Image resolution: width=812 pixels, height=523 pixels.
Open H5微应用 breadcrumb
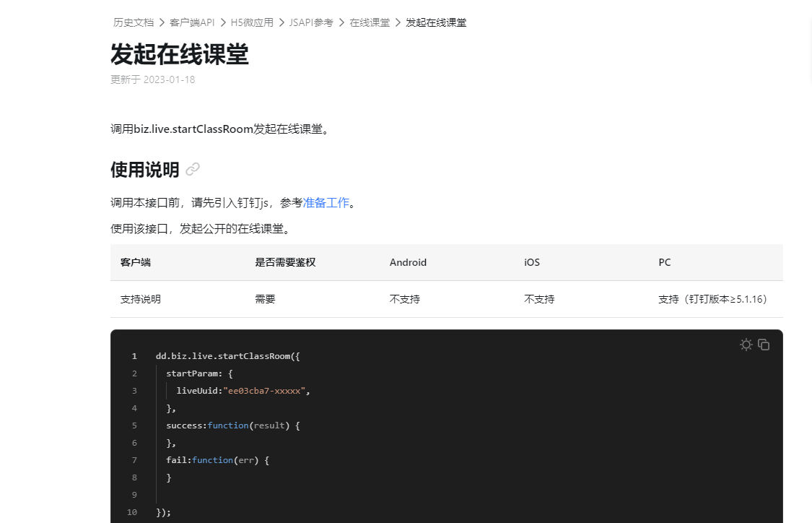pyautogui.click(x=252, y=22)
